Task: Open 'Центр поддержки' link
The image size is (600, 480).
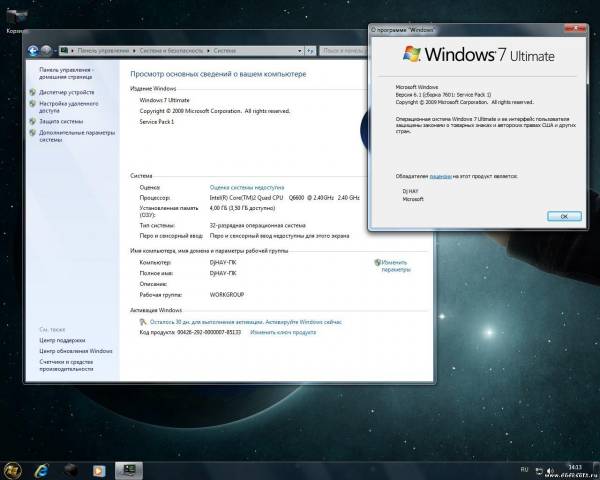Action: click(x=62, y=340)
